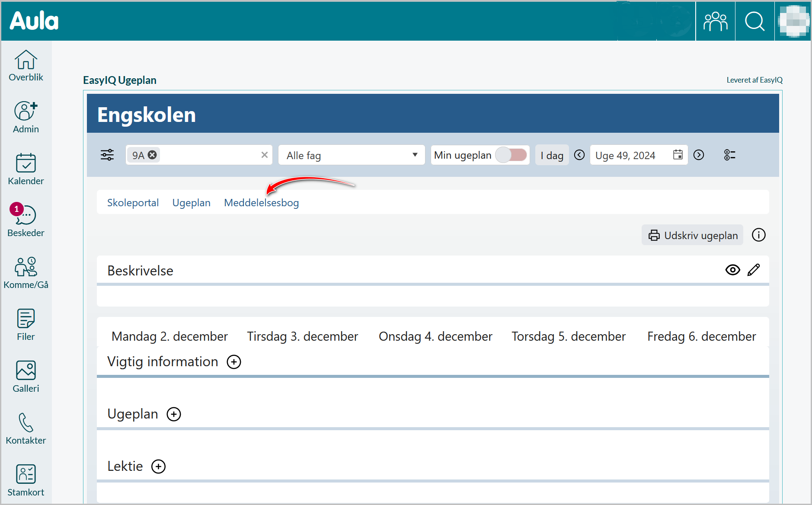The height and width of the screenshot is (505, 812).
Task: Go to the next week
Action: click(699, 155)
